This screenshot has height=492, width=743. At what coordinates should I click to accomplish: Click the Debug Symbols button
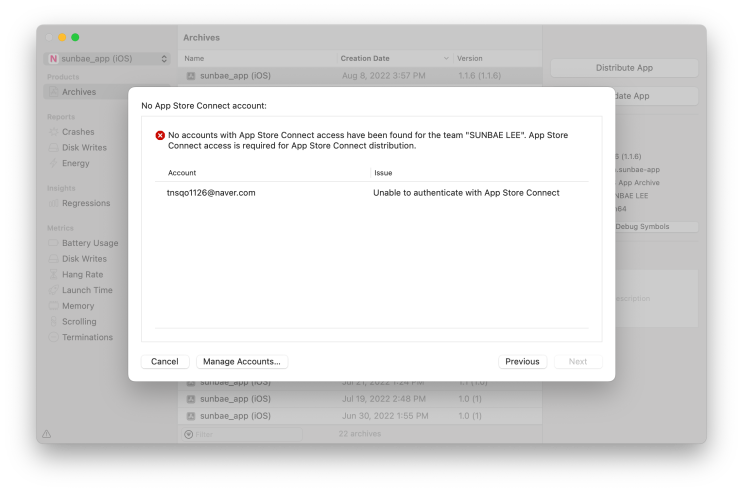(656, 227)
